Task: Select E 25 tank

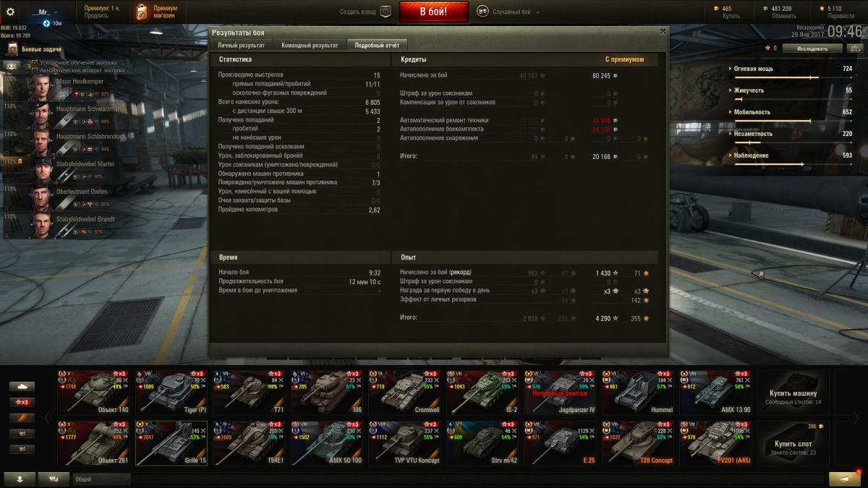Action: pos(560,443)
